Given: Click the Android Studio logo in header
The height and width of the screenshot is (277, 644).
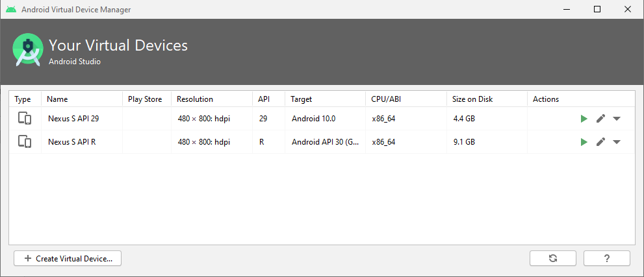Looking at the screenshot, I should tap(27, 51).
